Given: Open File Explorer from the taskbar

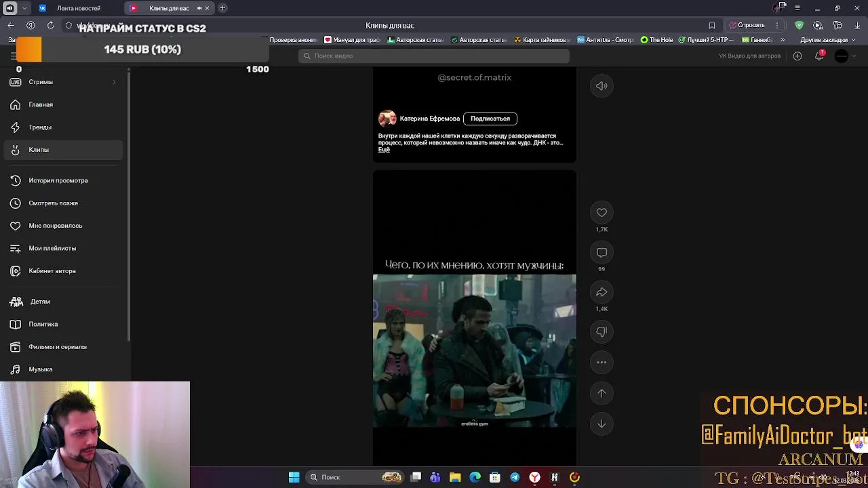Looking at the screenshot, I should (x=455, y=477).
